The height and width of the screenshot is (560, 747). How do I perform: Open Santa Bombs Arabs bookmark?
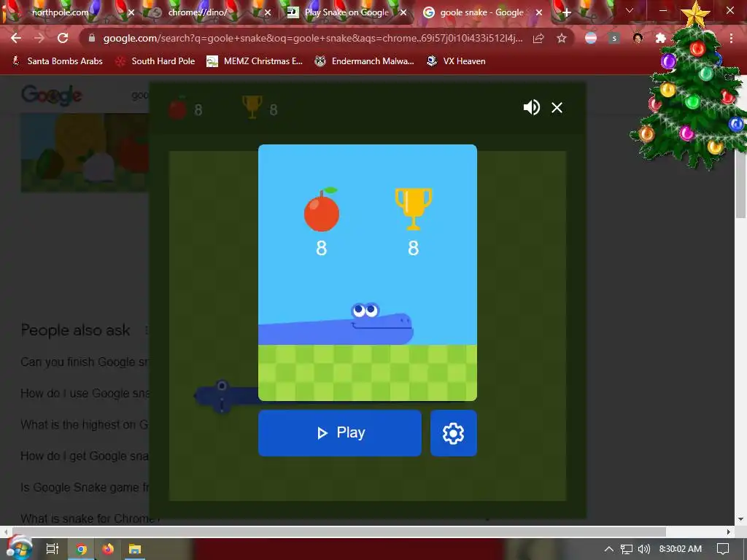57,61
